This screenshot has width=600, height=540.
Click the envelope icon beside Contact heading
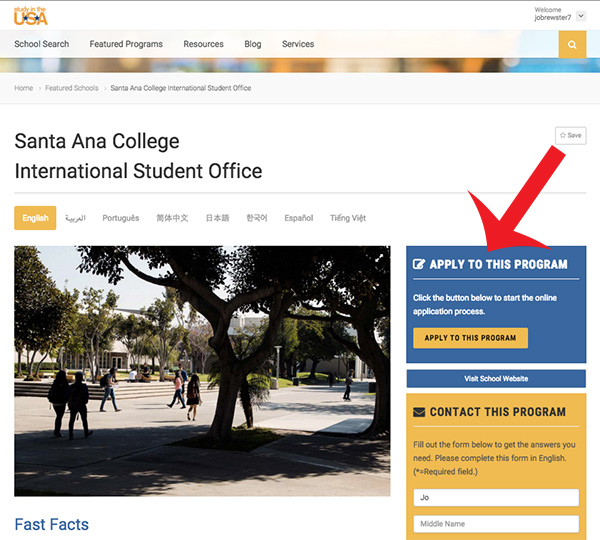[x=419, y=412]
